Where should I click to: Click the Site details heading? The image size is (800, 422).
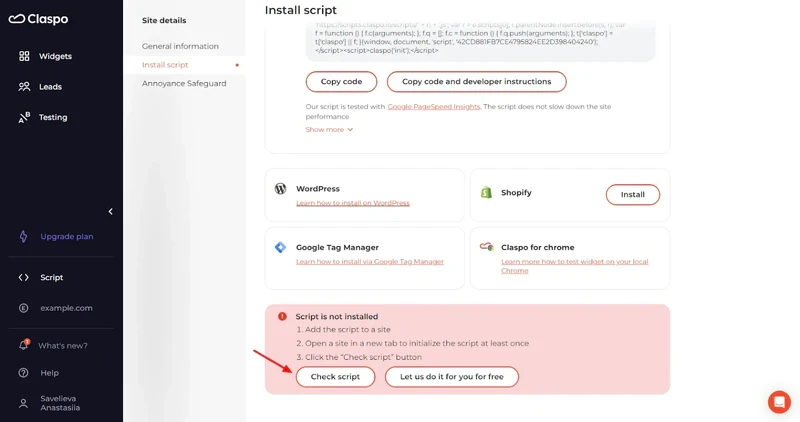164,20
